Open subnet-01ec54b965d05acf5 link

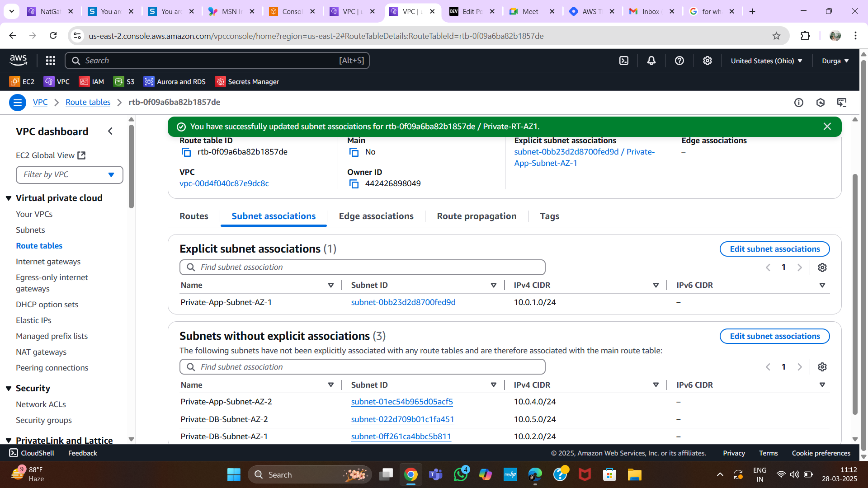point(402,402)
